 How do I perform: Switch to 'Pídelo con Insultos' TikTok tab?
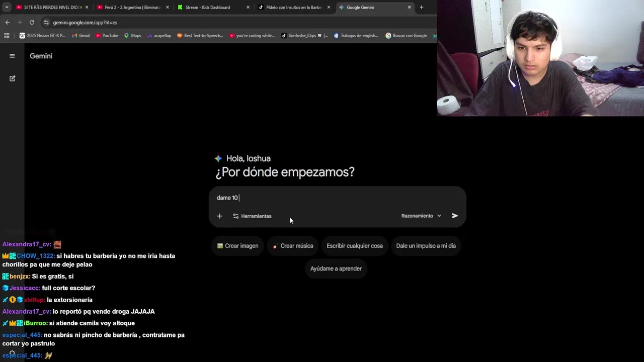293,8
